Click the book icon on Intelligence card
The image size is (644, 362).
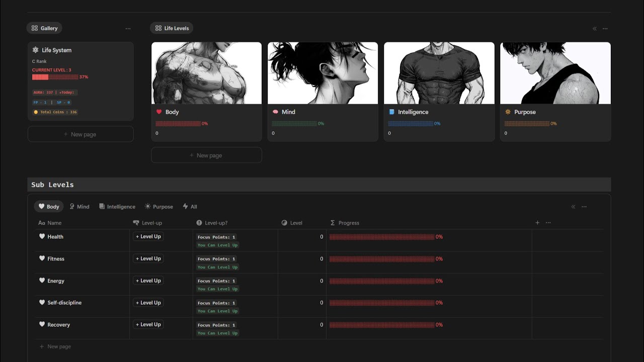click(391, 112)
